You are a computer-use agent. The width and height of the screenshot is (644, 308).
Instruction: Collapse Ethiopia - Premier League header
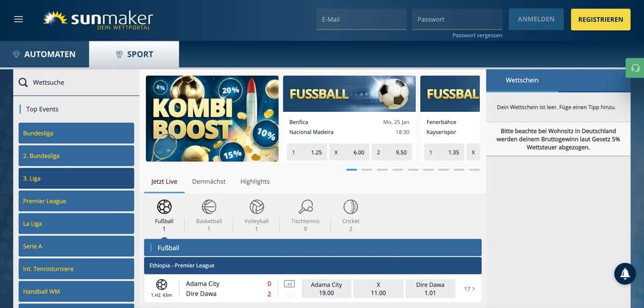tap(313, 266)
